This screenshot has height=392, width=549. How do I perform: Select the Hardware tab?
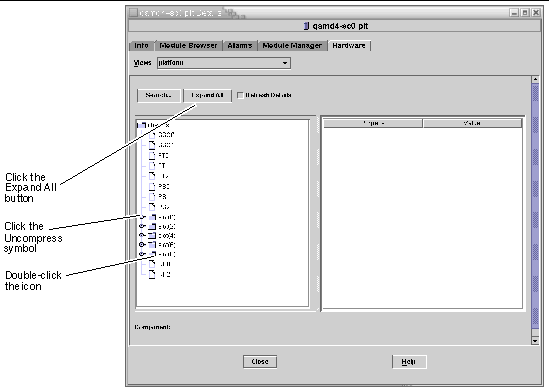[349, 46]
